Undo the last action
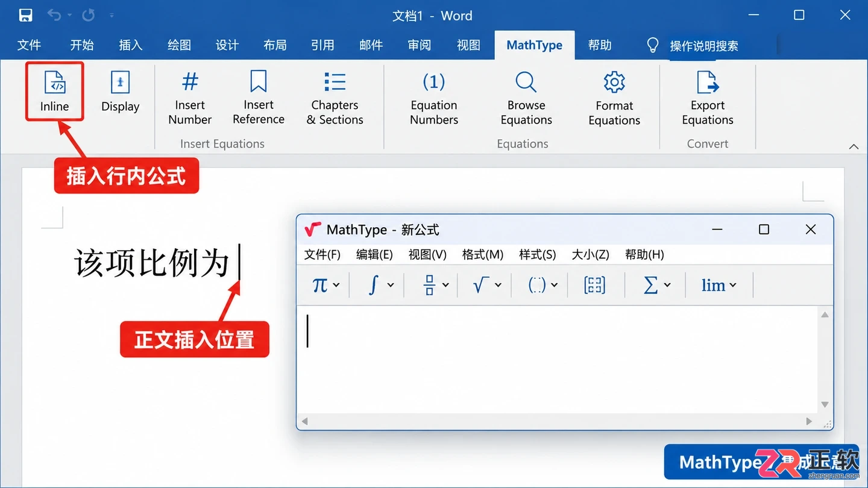 point(54,15)
